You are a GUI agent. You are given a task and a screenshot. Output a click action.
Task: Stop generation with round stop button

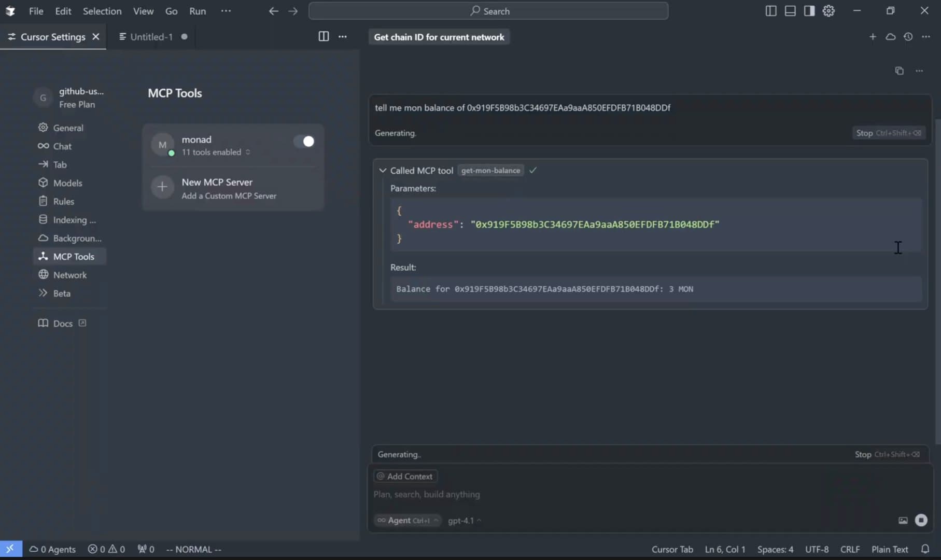921,520
